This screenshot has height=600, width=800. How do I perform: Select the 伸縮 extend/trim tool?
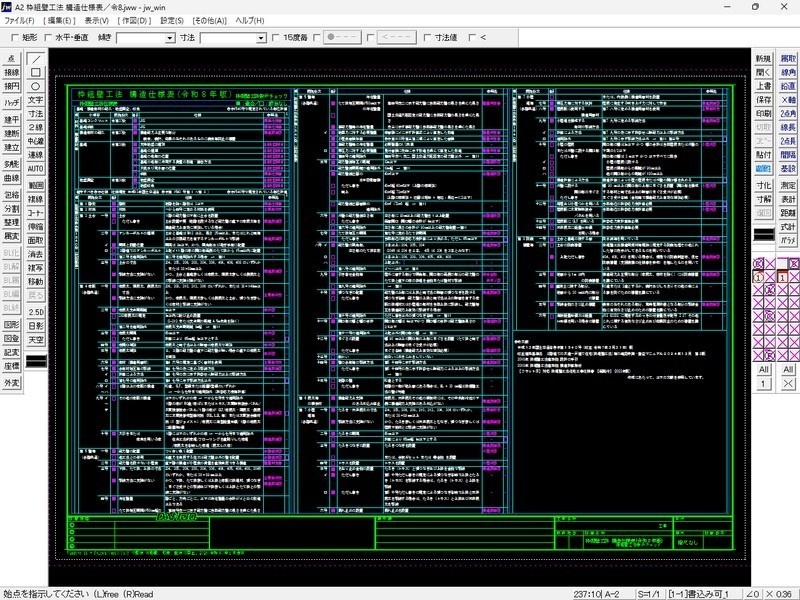click(37, 226)
